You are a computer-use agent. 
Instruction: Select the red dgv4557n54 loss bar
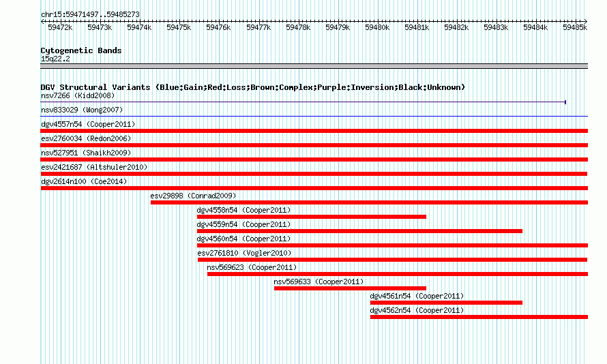(x=314, y=131)
